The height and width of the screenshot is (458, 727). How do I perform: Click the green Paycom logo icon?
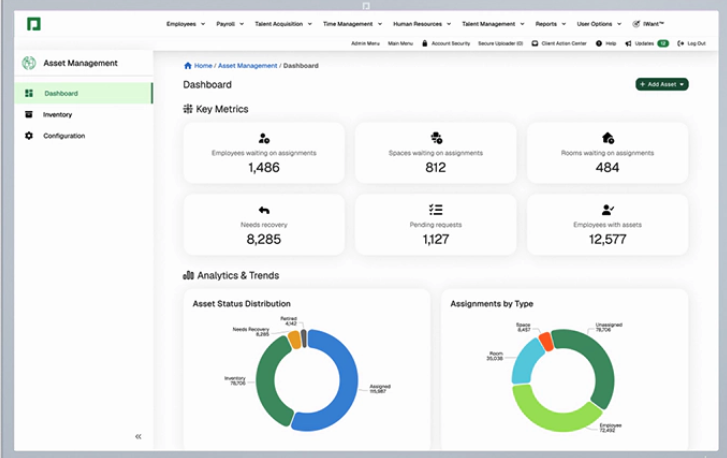point(34,24)
